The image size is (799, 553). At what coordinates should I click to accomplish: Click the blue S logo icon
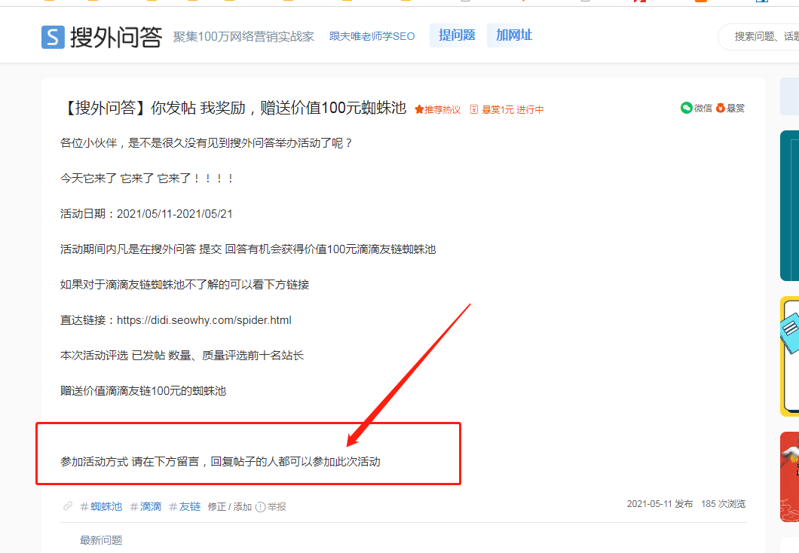point(53,37)
